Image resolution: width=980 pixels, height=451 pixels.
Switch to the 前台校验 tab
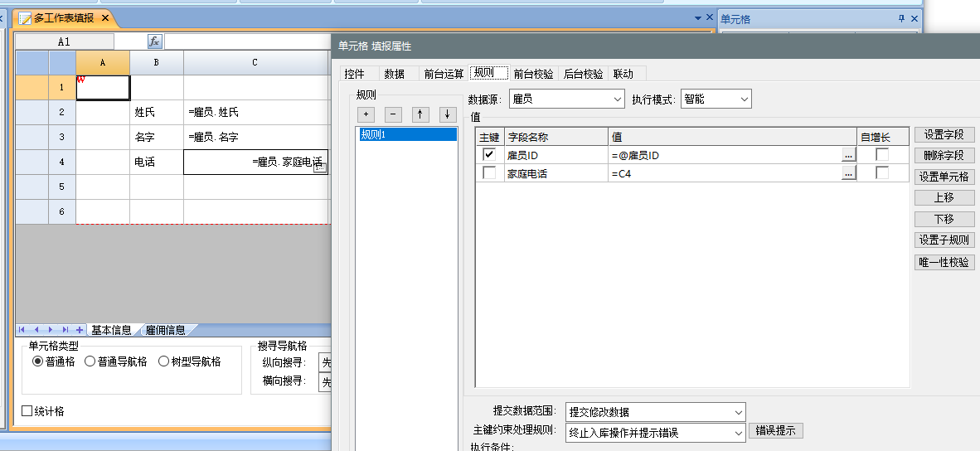coord(533,74)
